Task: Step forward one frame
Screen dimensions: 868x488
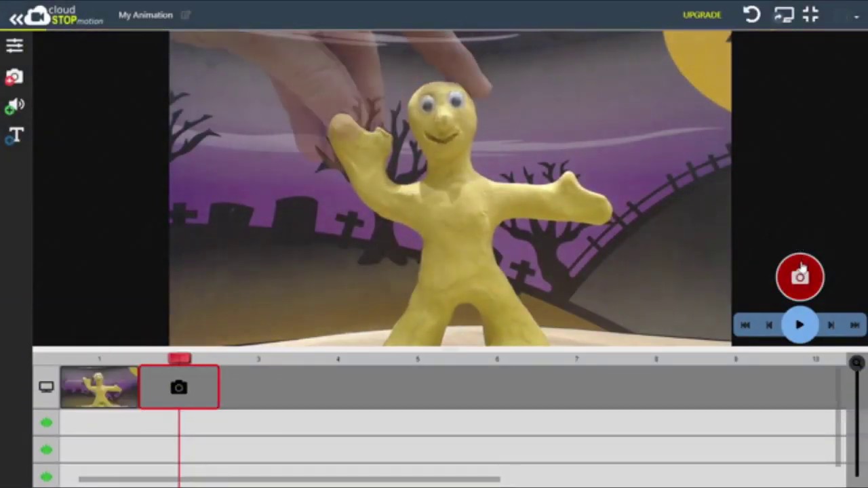Action: pos(831,325)
